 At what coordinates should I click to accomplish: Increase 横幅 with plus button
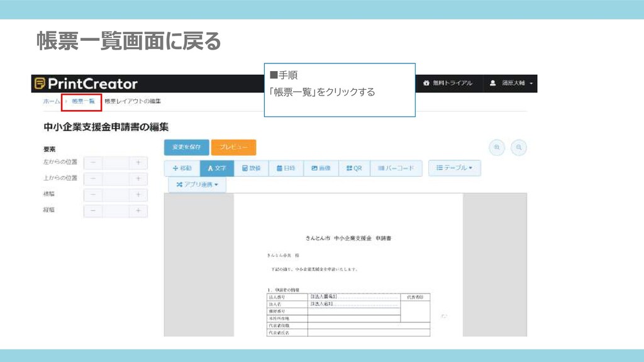(x=138, y=195)
